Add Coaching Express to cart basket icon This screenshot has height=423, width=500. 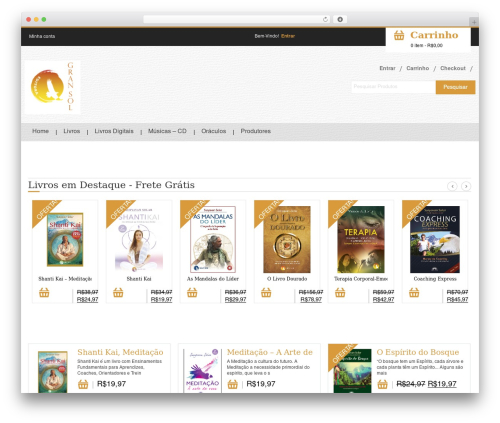tap(414, 293)
